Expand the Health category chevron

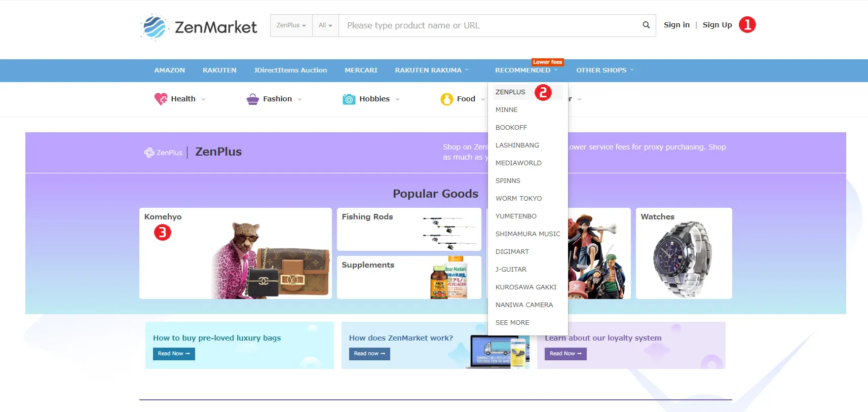coord(203,99)
